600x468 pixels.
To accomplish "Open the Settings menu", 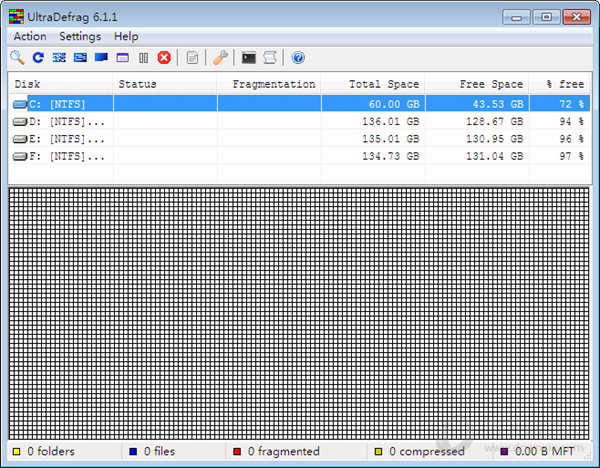I will pyautogui.click(x=80, y=36).
